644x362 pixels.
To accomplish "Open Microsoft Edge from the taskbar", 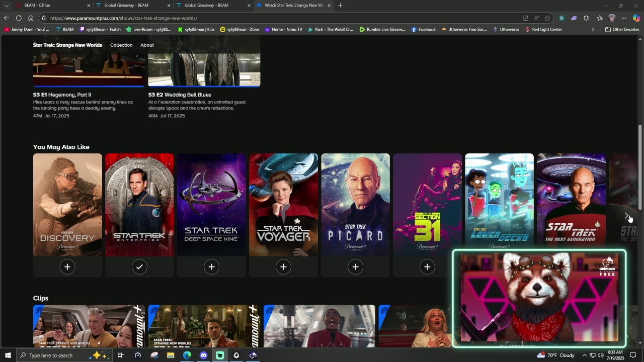I will [x=187, y=355].
